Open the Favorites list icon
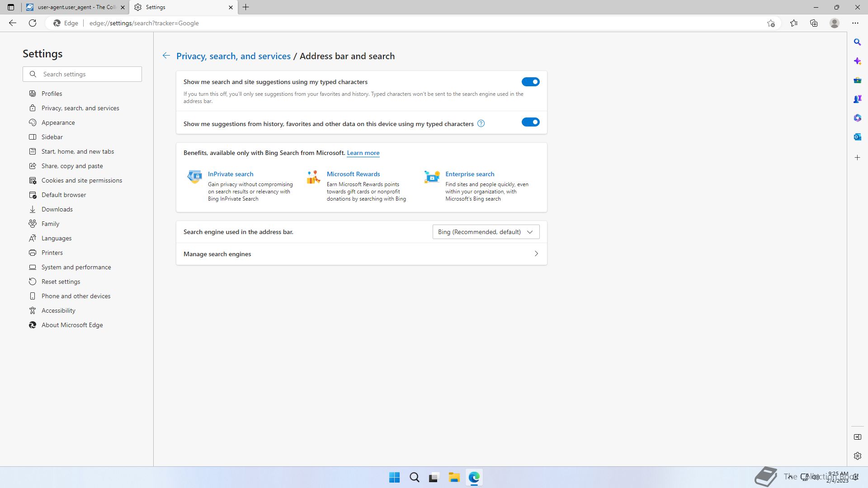 click(x=794, y=23)
